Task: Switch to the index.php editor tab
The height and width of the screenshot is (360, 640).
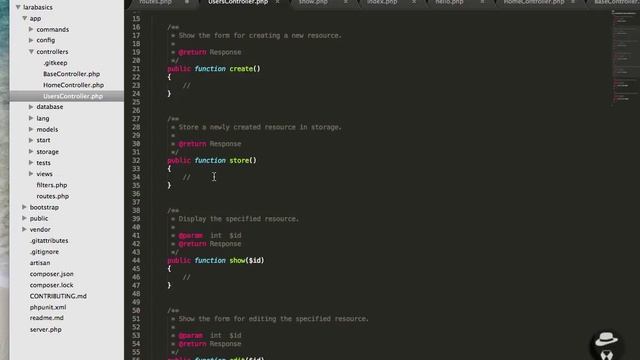Action: pos(382,2)
